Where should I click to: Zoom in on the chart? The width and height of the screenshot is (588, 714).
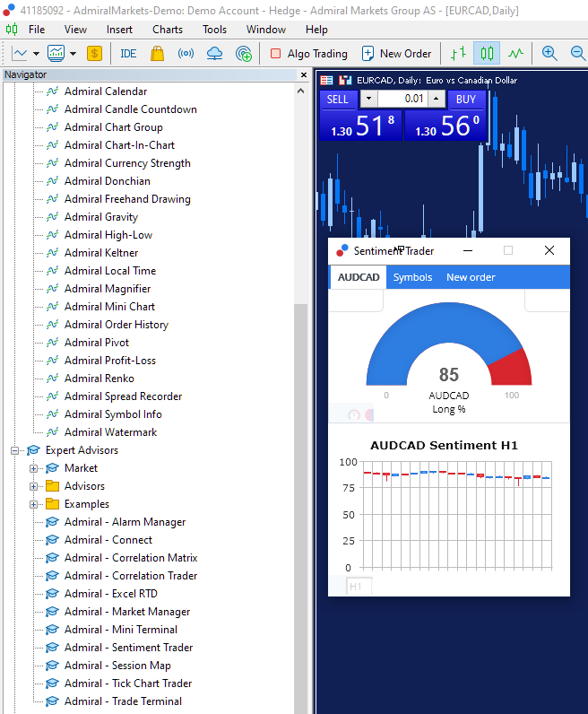pyautogui.click(x=549, y=53)
